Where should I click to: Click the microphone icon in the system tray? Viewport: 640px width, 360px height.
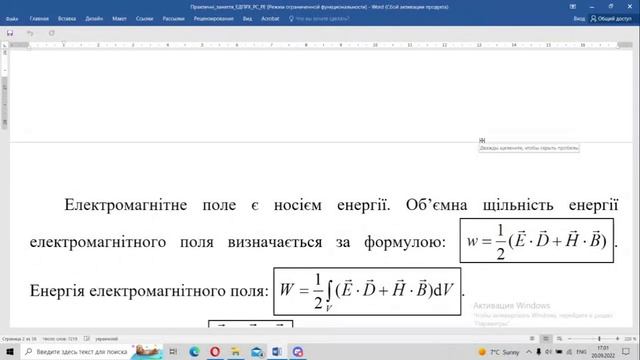pos(538,352)
